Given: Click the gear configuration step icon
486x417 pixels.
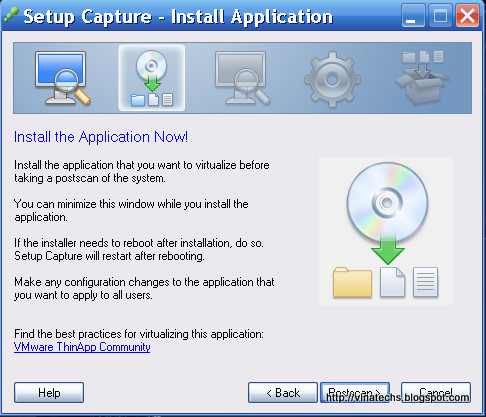Looking at the screenshot, I should [x=332, y=79].
